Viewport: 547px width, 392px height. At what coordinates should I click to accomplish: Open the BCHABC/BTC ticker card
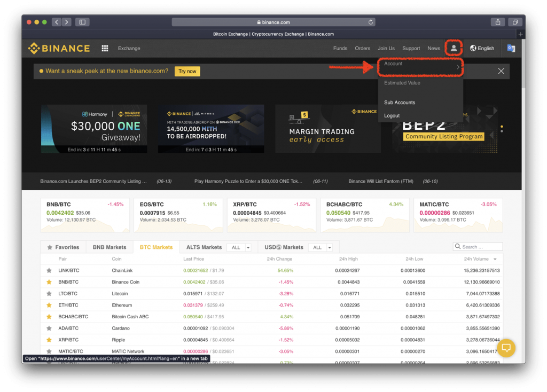(364, 215)
